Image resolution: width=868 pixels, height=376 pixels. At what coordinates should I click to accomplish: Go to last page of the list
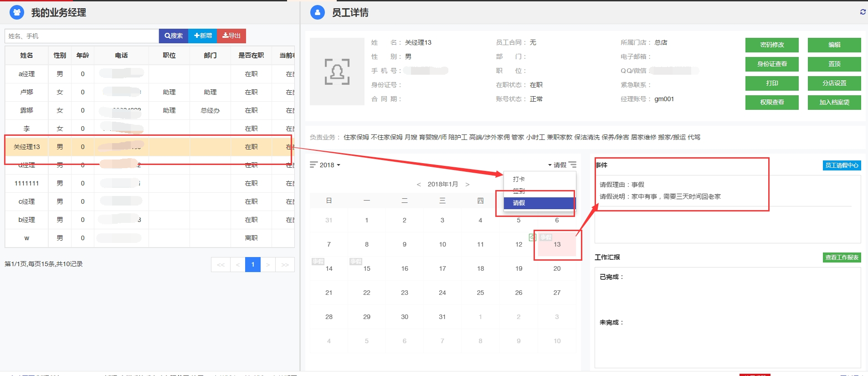pyautogui.click(x=285, y=265)
